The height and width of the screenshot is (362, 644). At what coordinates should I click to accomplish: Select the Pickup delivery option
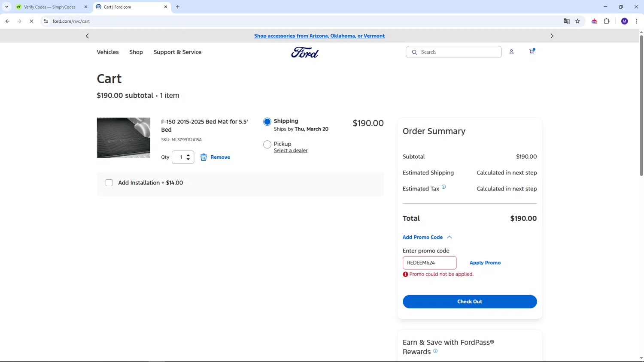(x=267, y=145)
